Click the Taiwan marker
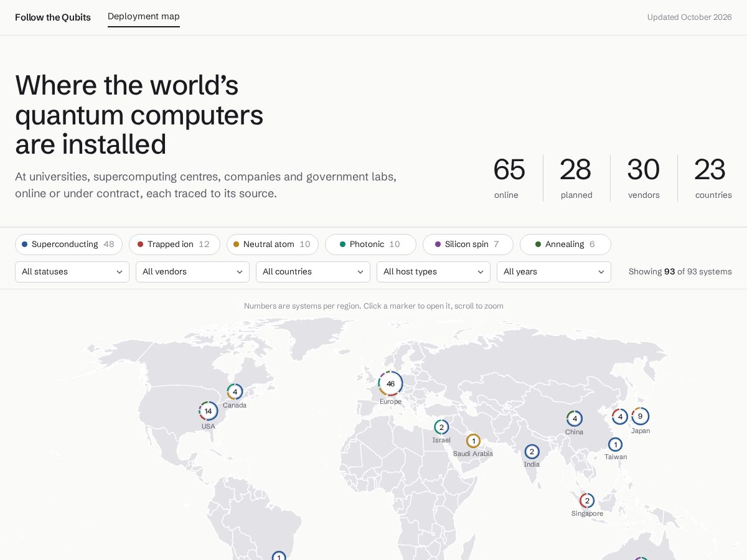Screen dimensions: 747x560 [615, 445]
